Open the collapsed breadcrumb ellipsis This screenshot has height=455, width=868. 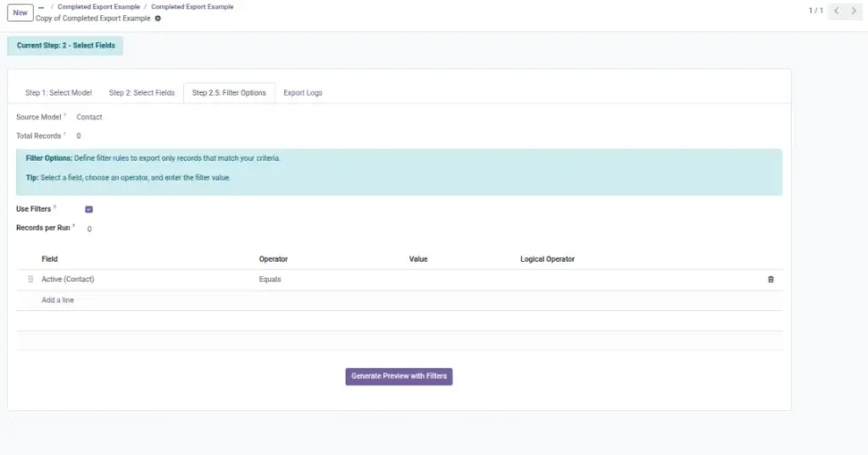(41, 7)
